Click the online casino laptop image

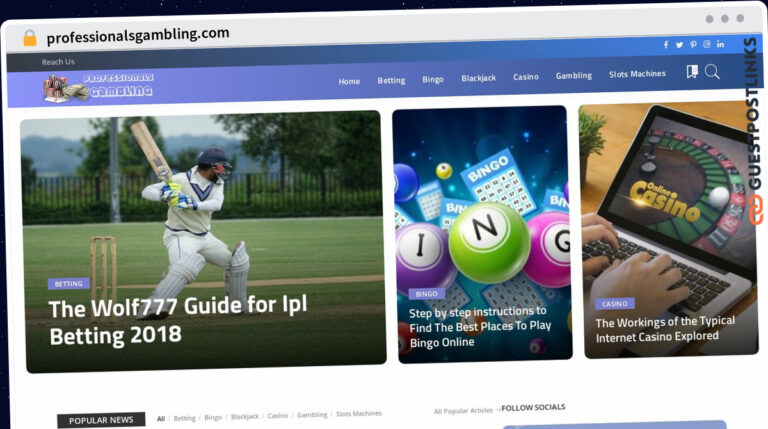click(x=668, y=229)
